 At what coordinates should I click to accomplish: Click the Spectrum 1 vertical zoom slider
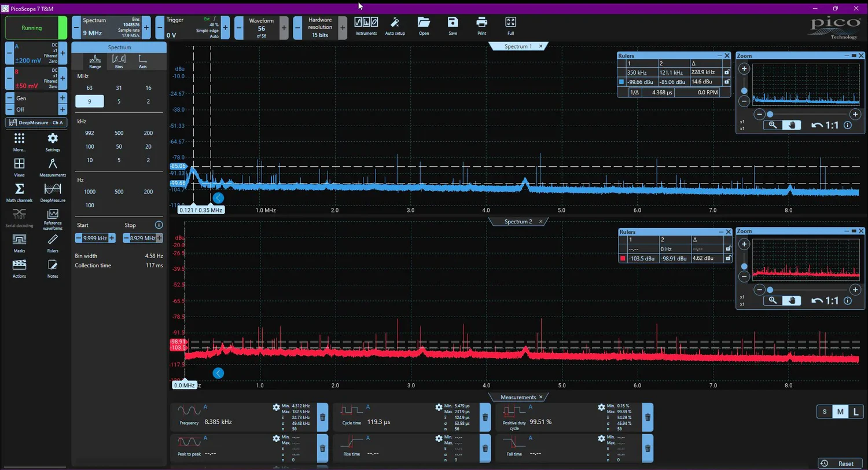(x=744, y=91)
